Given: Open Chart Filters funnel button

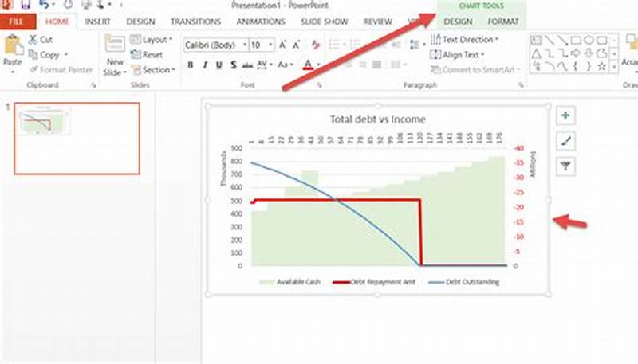Looking at the screenshot, I should tap(565, 166).
